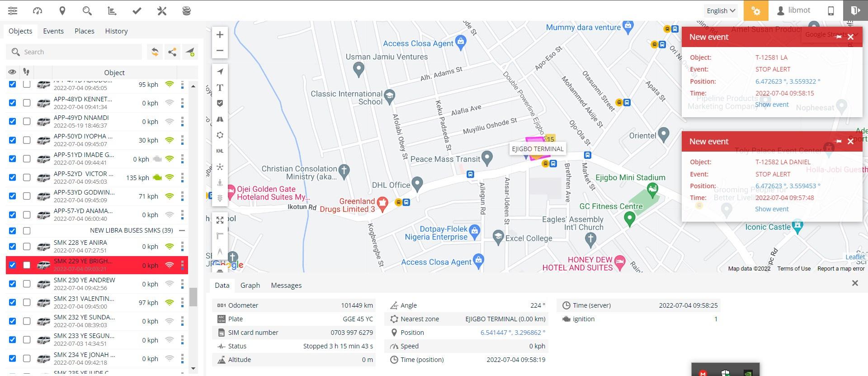Close the bottom data panel
Image resolution: width=868 pixels, height=376 pixels.
point(855,283)
